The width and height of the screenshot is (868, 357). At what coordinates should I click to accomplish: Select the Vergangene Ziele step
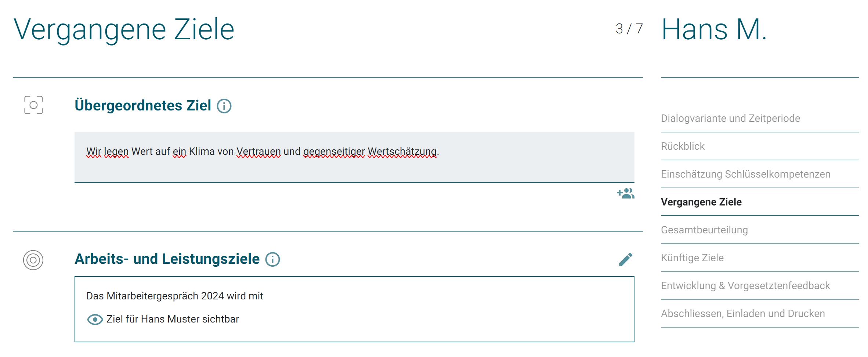point(701,202)
